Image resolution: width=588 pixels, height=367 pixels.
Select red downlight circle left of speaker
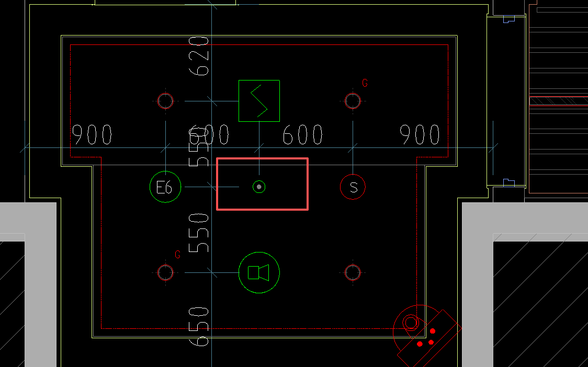[x=165, y=272]
